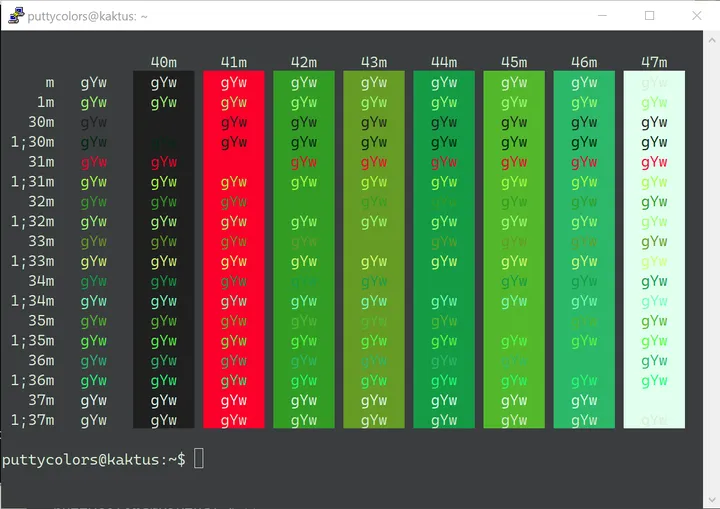720x509 pixels.
Task: Click the scrollbar down arrow
Action: pos(712,499)
